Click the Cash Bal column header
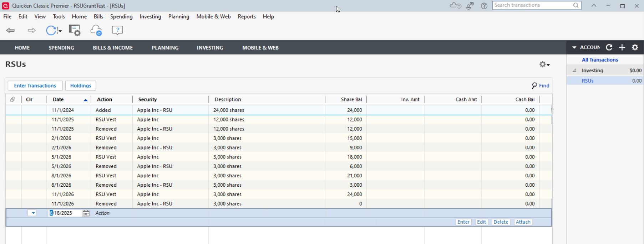The height and width of the screenshot is (244, 644). [511, 99]
